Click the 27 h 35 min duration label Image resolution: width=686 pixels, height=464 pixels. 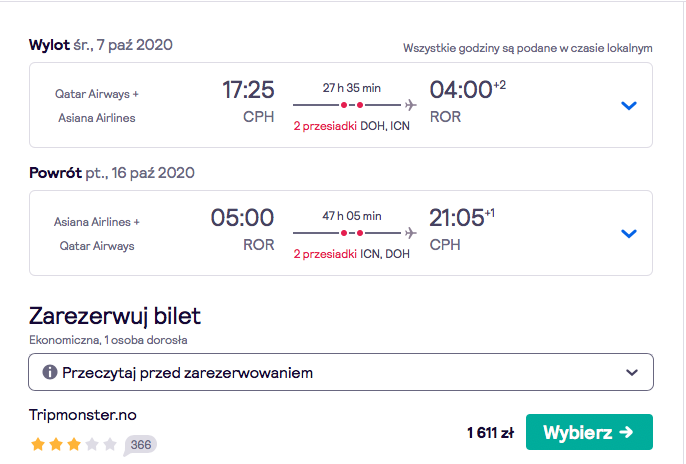[x=352, y=88]
